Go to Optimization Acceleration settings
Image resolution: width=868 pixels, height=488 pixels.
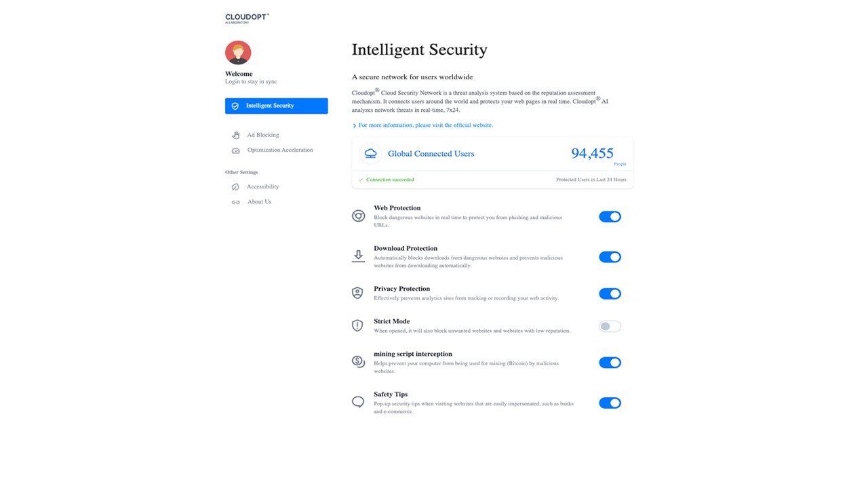coord(279,150)
